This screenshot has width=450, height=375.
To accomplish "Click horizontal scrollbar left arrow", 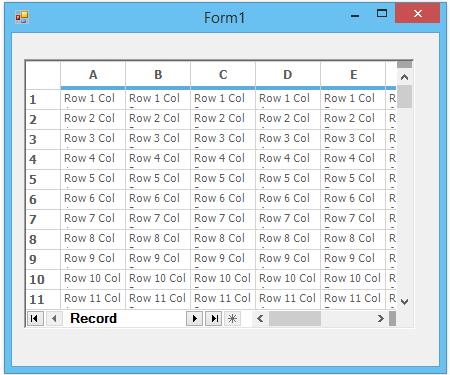I will [x=260, y=319].
